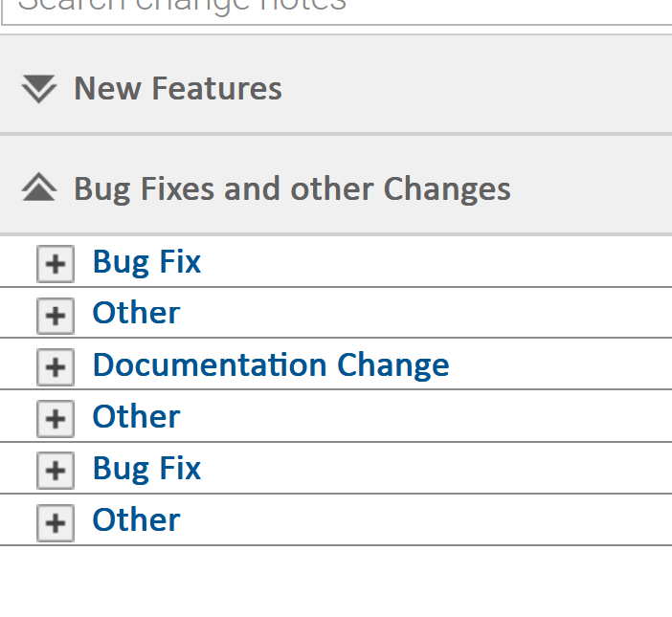Screen dimensions: 672x617
Task: Select the last Other link in the list
Action: (136, 520)
